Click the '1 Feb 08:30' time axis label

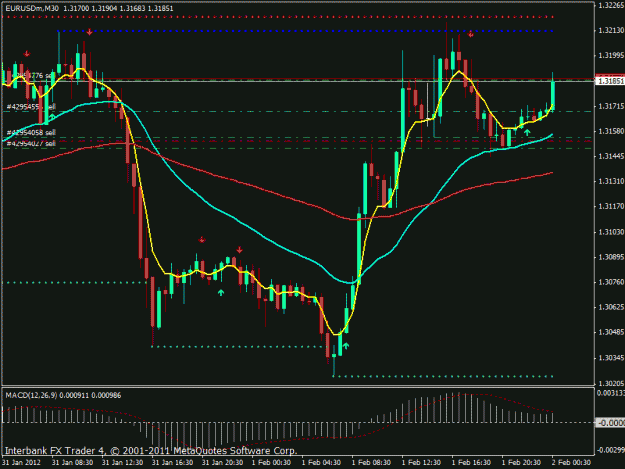[x=371, y=463]
